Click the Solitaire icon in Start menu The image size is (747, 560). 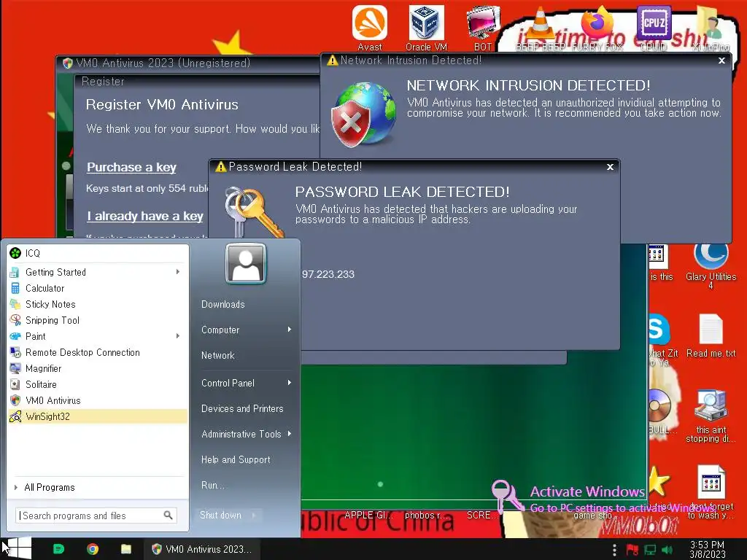point(15,384)
